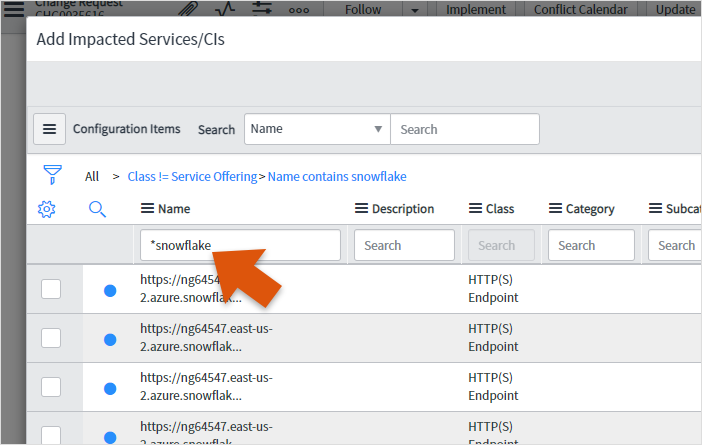Image resolution: width=702 pixels, height=445 pixels.
Task: Click the filter funnel icon
Action: point(53,175)
